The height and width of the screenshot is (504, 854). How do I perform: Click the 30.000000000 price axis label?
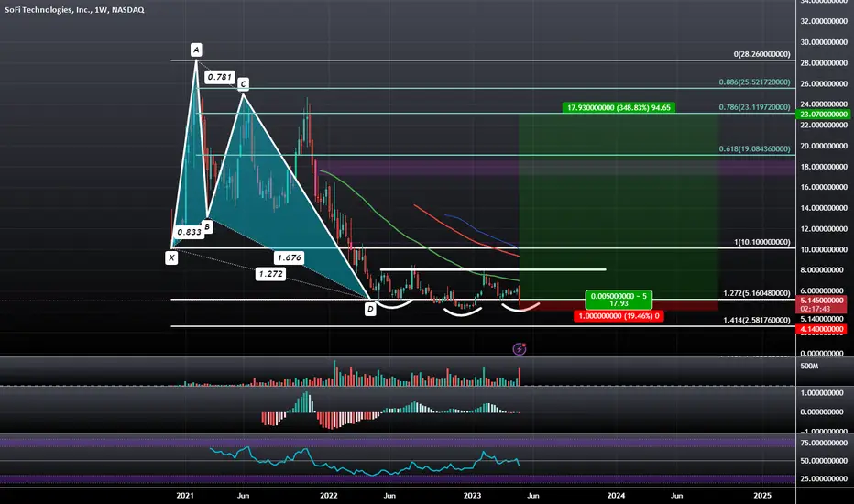824,42
